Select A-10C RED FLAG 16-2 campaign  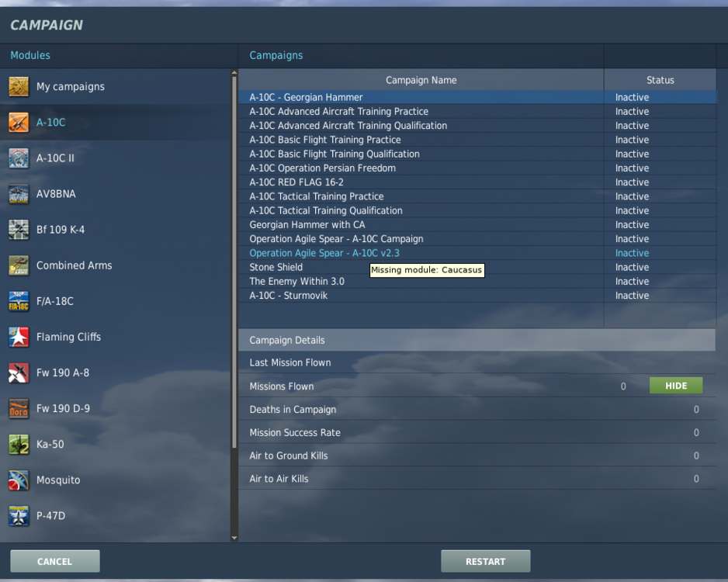[296, 182]
